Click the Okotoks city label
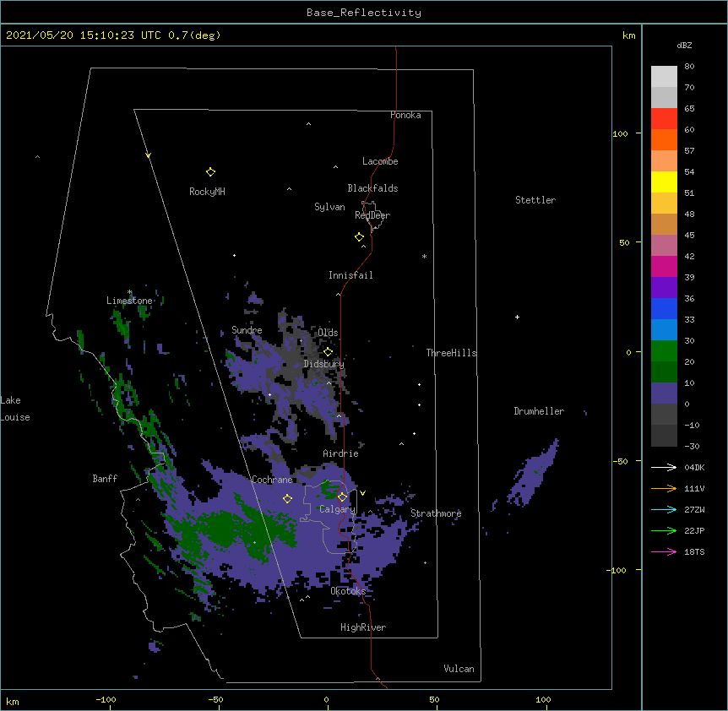 348,591
